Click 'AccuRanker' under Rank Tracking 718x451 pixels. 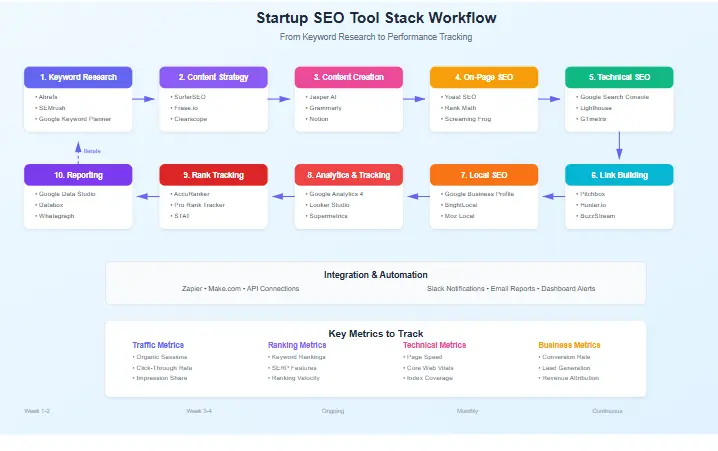coord(190,194)
